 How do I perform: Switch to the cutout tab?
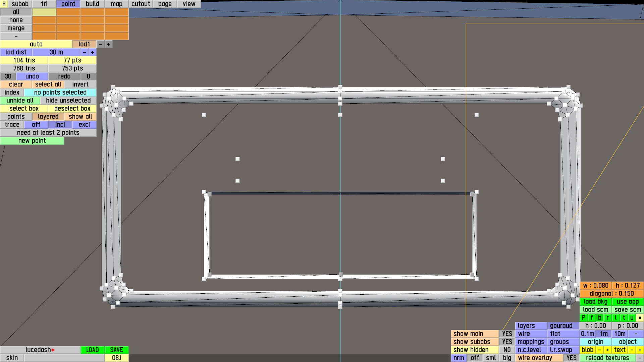tap(141, 4)
